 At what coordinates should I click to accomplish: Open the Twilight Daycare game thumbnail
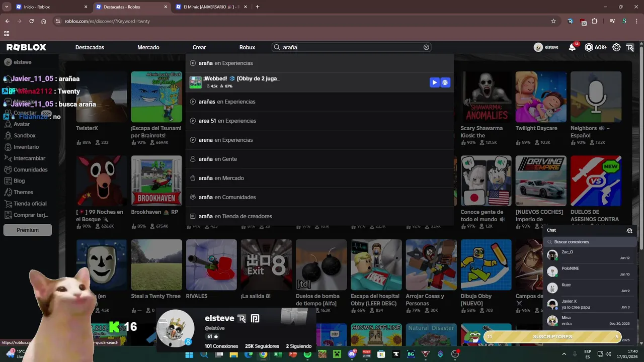coord(541,97)
